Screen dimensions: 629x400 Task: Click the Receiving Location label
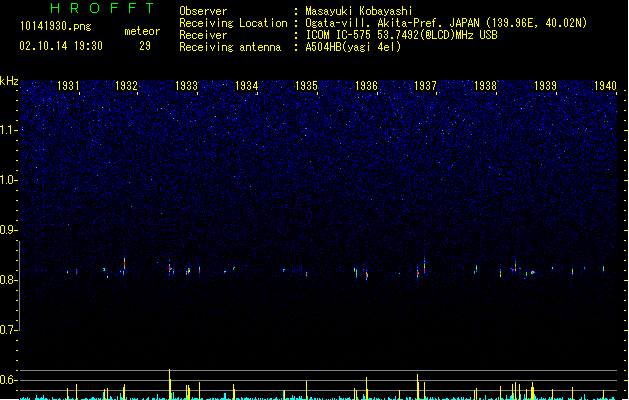233,23
